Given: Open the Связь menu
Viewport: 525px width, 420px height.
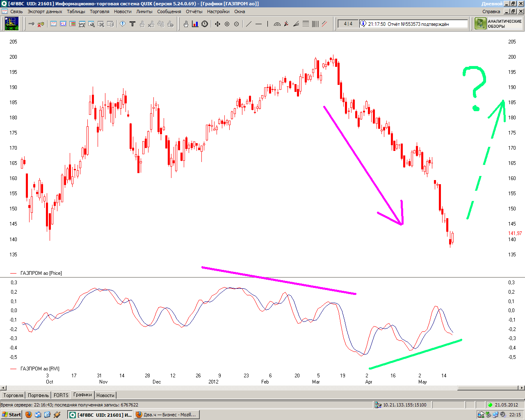Looking at the screenshot, I should [x=17, y=11].
